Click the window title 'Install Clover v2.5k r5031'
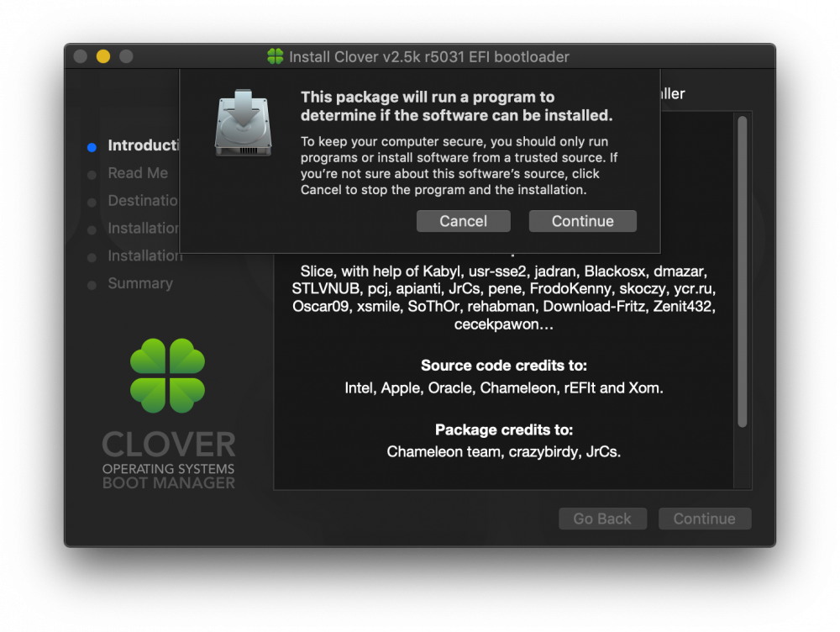The width and height of the screenshot is (840, 632). coord(429,56)
